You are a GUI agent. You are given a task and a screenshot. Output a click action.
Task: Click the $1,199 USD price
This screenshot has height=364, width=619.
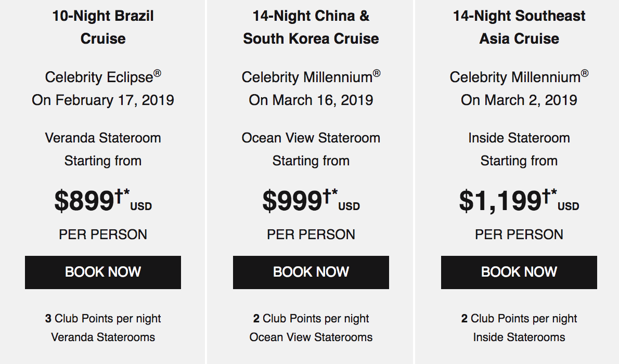[x=519, y=201]
